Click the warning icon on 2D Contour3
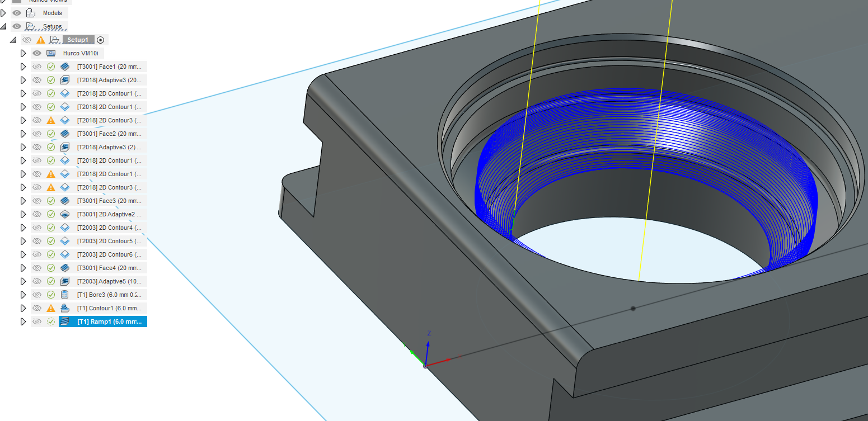The height and width of the screenshot is (421, 868). coord(50,120)
